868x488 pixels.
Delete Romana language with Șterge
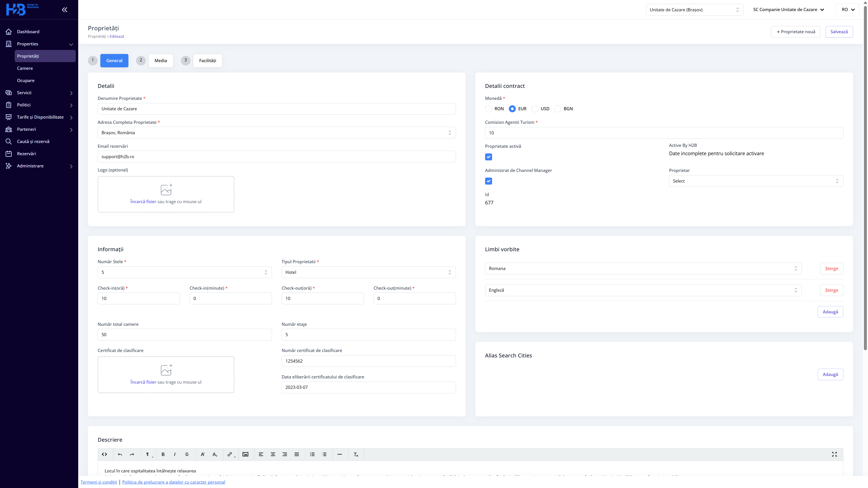click(x=831, y=268)
